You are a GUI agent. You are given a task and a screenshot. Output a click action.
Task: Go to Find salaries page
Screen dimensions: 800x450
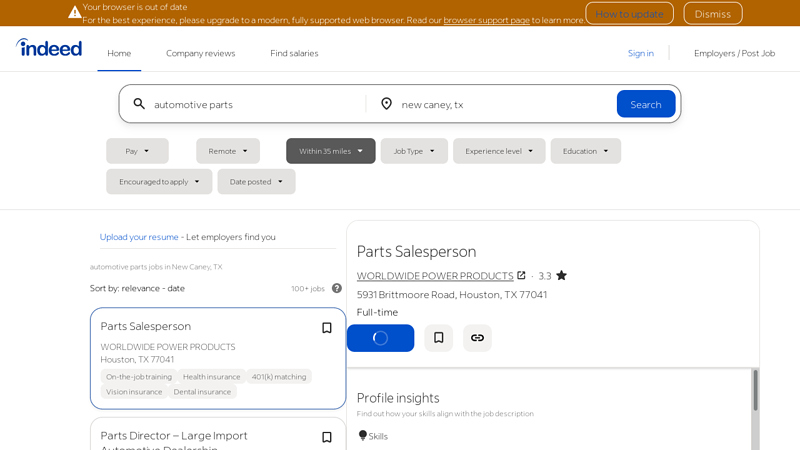click(294, 53)
